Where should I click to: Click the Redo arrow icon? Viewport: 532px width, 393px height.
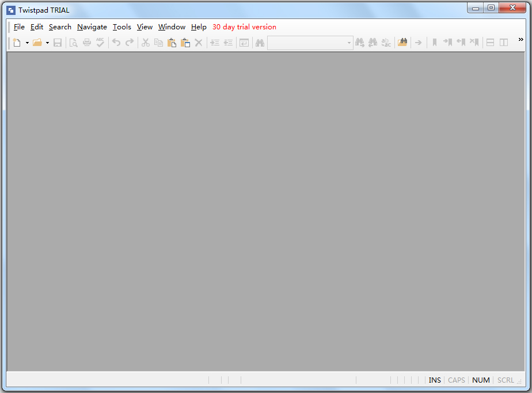point(130,43)
